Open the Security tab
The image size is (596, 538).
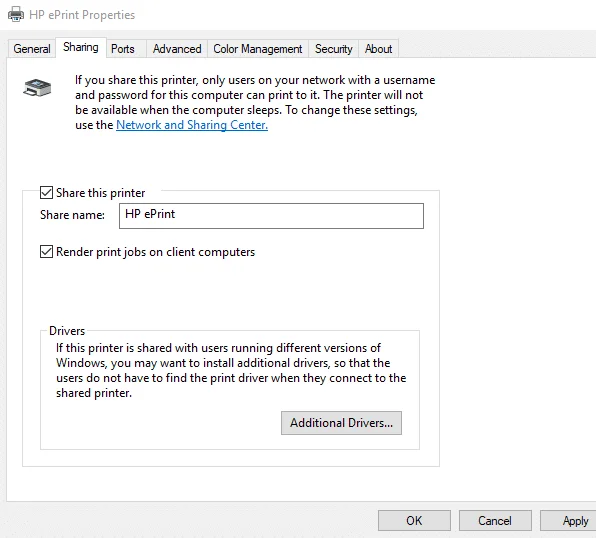pos(333,49)
